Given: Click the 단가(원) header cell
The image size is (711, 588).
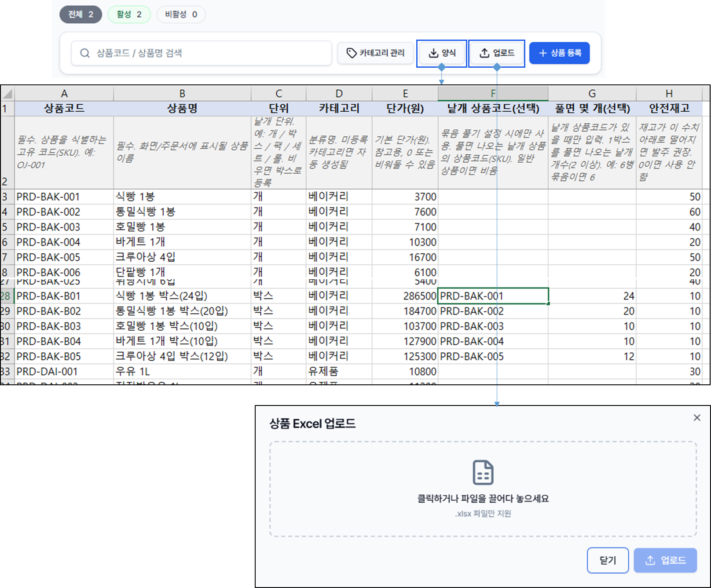Looking at the screenshot, I should point(405,108).
